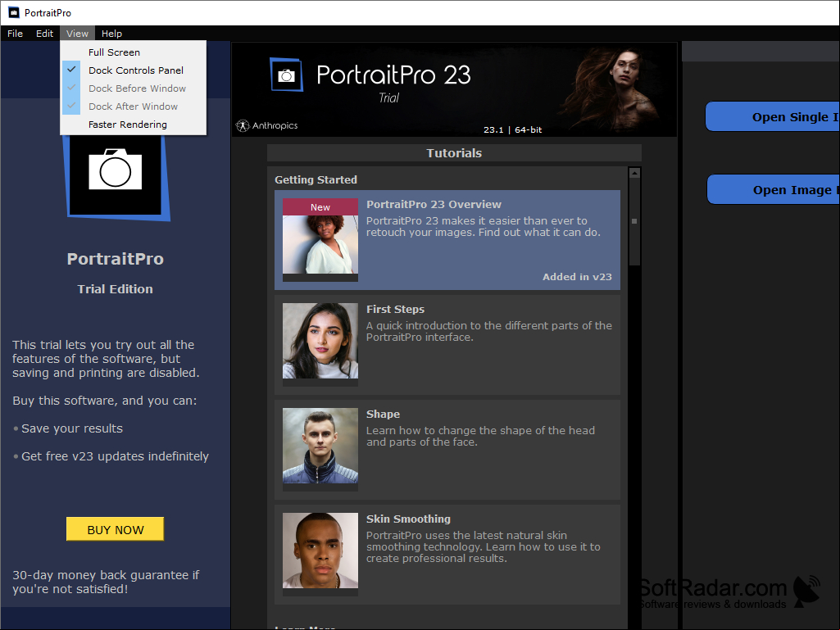Click the Tutorials header bar
This screenshot has height=630, width=840.
pyautogui.click(x=454, y=153)
